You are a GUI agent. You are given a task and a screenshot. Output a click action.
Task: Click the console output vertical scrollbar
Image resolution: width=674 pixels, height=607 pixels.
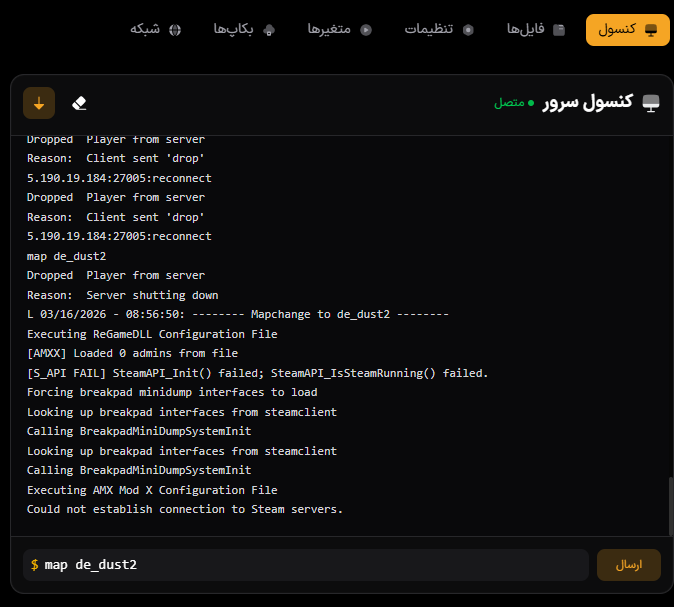tap(671, 507)
